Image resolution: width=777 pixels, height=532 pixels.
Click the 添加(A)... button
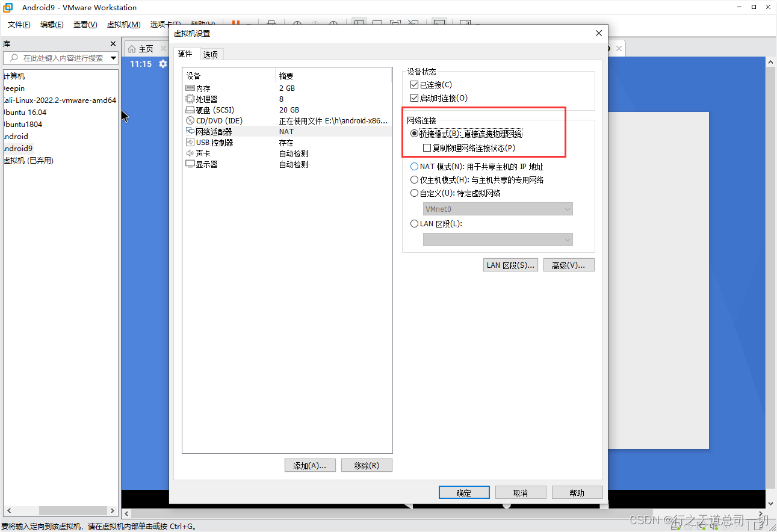[x=310, y=466]
